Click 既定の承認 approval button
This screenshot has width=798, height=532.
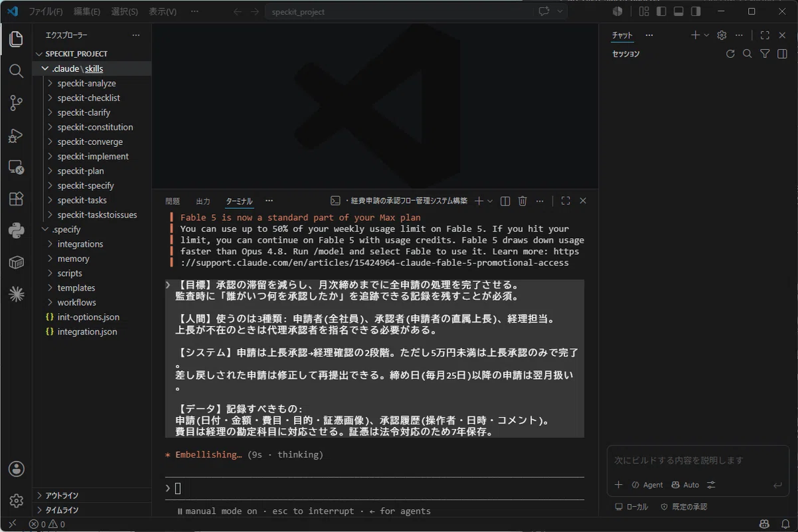684,507
